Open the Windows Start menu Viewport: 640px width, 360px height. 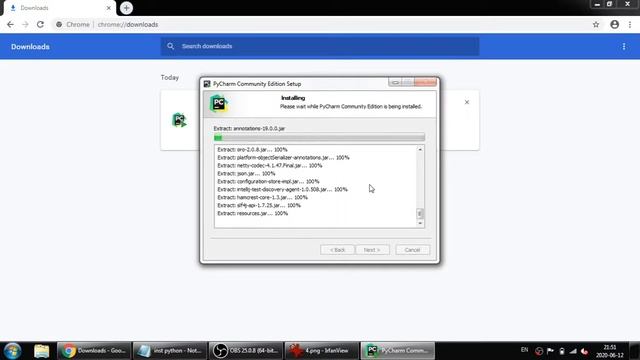click(x=12, y=351)
